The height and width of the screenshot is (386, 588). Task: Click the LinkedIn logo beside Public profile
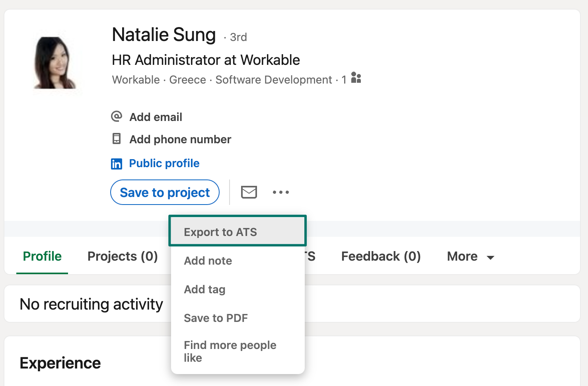(x=117, y=164)
